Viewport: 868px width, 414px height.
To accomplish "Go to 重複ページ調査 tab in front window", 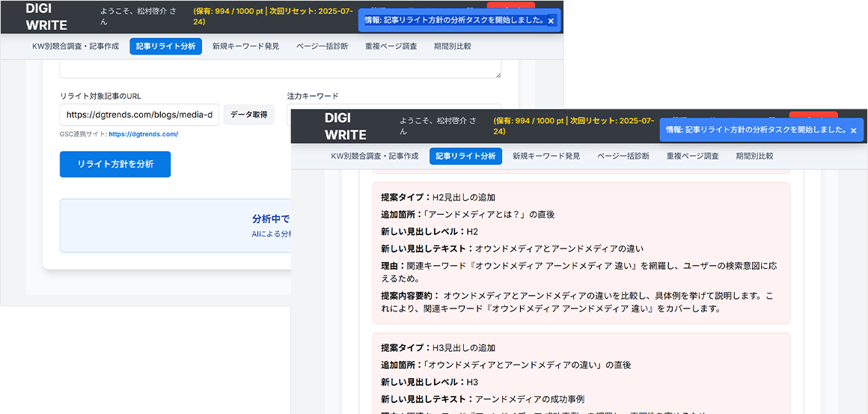I will click(692, 156).
